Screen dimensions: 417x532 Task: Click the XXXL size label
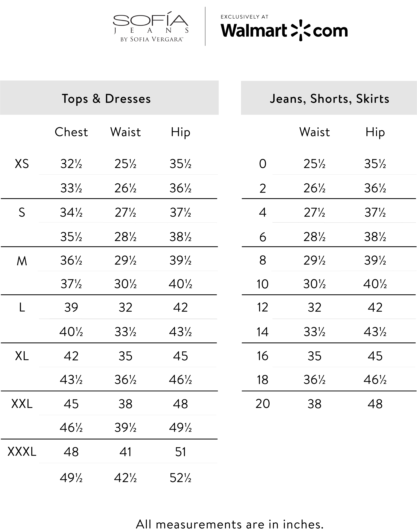point(22,452)
